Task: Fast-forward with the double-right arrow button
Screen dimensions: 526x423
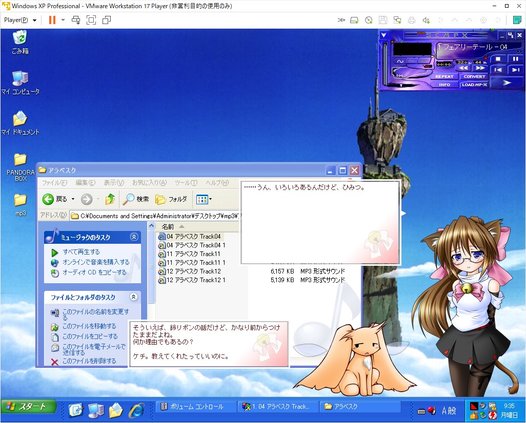Action: coord(480,68)
